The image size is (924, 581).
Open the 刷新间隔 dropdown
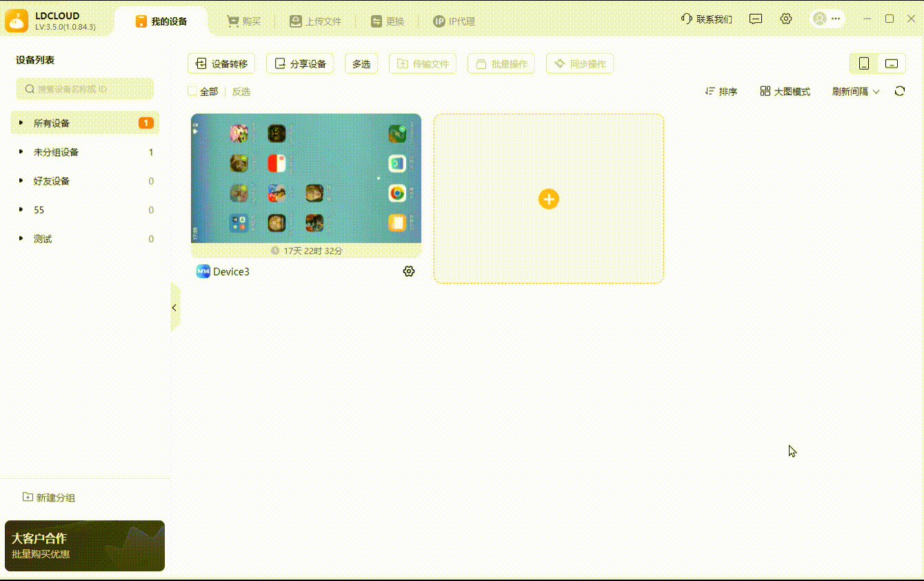click(856, 91)
